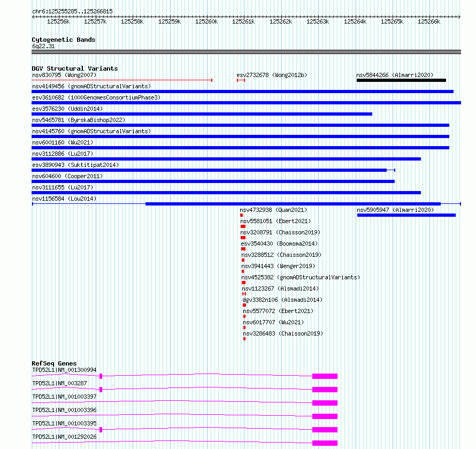
Task: Click the esv2732678 (Wong2012b) variant label
Action: point(272,75)
